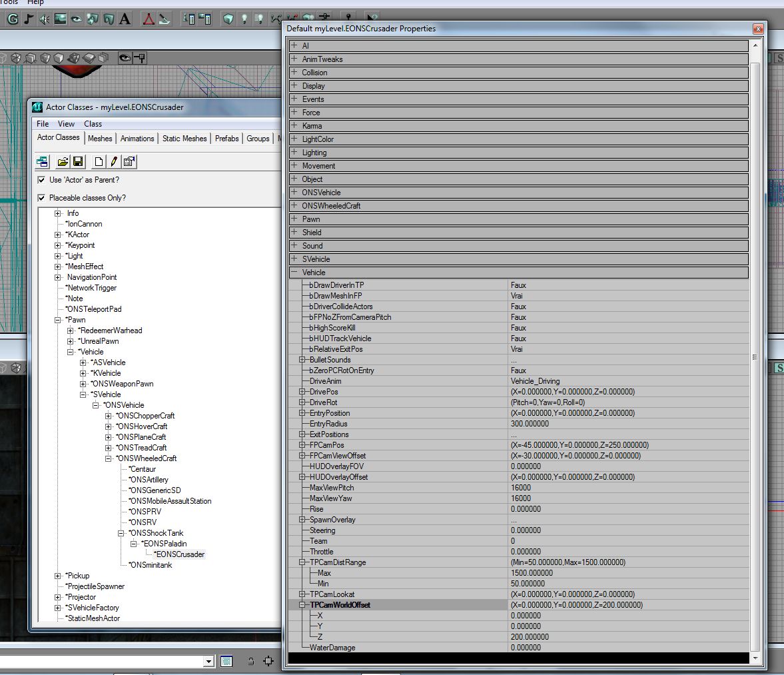Toggle Placeable classes Only checkbox
Viewport: 784px width, 675px height.
pyautogui.click(x=42, y=198)
